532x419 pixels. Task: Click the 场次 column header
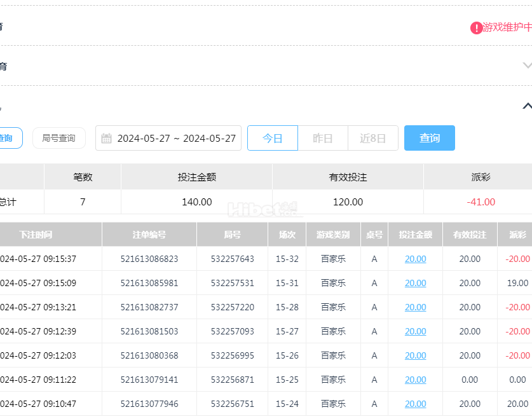point(287,235)
